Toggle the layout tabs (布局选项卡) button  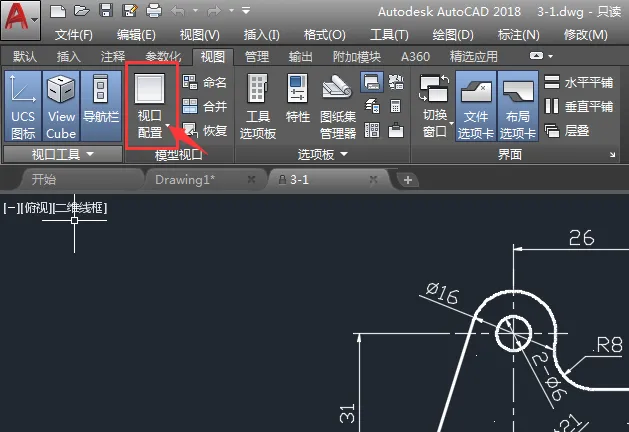tap(518, 106)
